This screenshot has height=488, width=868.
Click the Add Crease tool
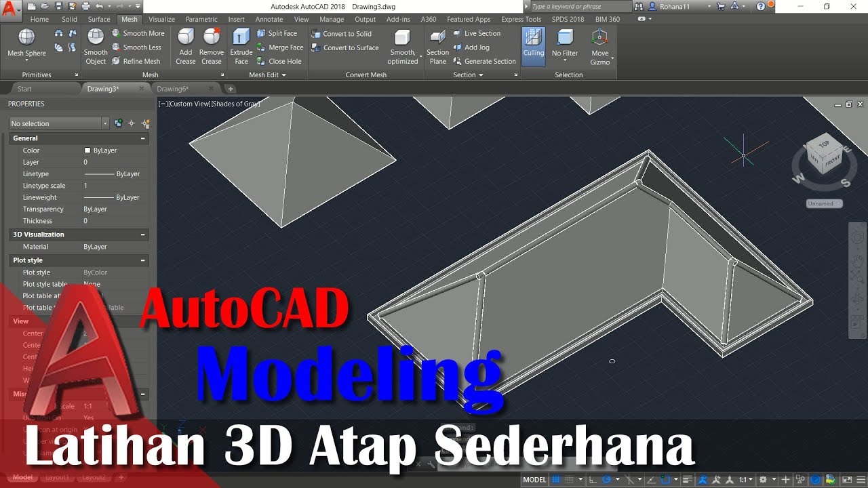186,47
